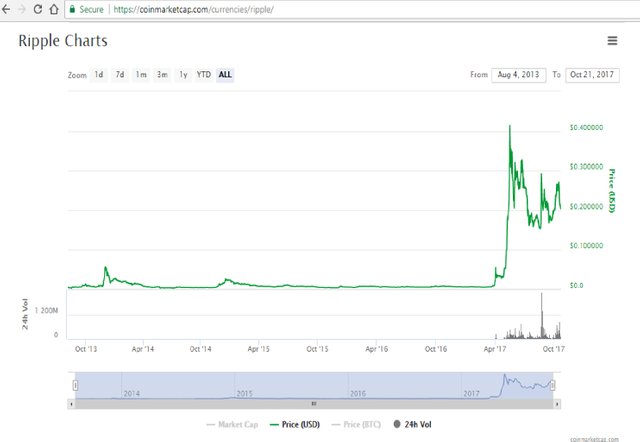Click the Apr '17 axis label
Screen dimensions: 640x442
(495, 349)
